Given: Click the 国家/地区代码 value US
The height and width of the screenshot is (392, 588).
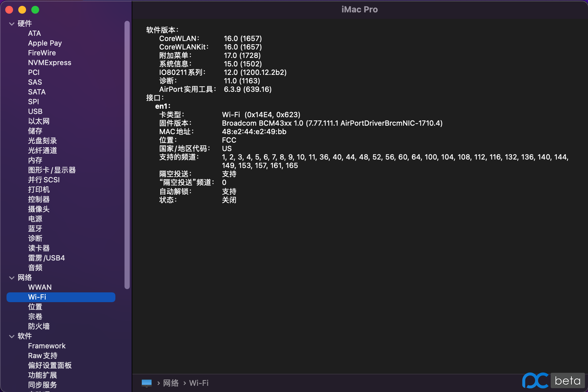Looking at the screenshot, I should [x=227, y=148].
